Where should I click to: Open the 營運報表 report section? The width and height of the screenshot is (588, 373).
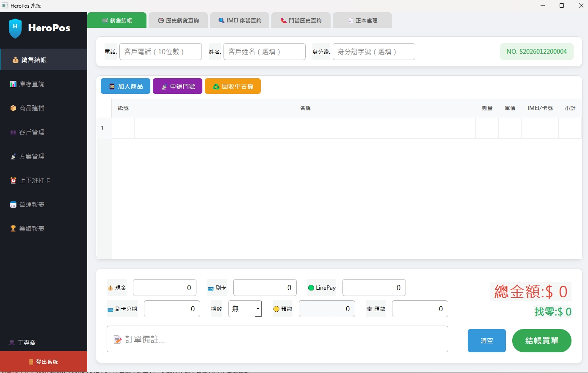pos(32,204)
